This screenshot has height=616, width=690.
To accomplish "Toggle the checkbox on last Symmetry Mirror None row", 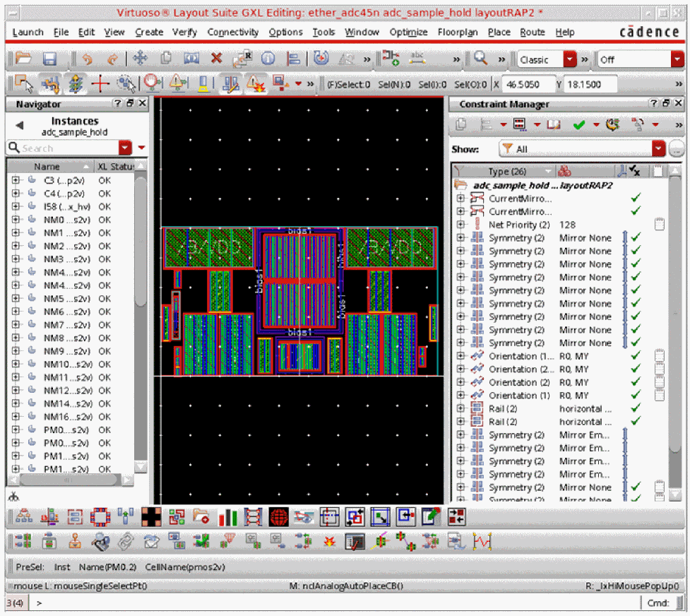I will click(x=660, y=487).
